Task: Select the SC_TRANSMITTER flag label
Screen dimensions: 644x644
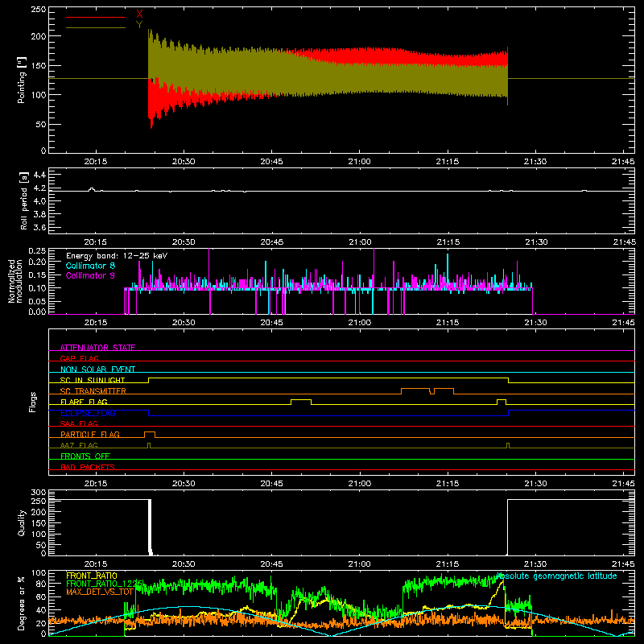Action: pyautogui.click(x=93, y=391)
